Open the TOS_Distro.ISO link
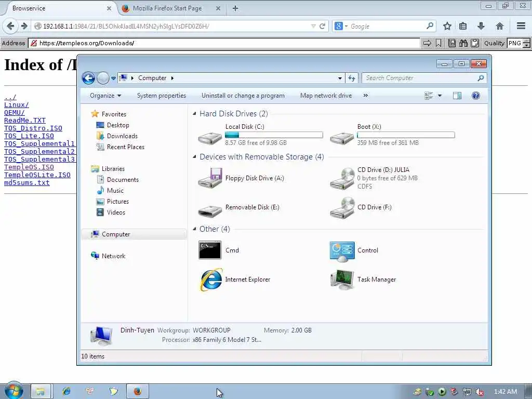532x399 pixels. coord(33,128)
